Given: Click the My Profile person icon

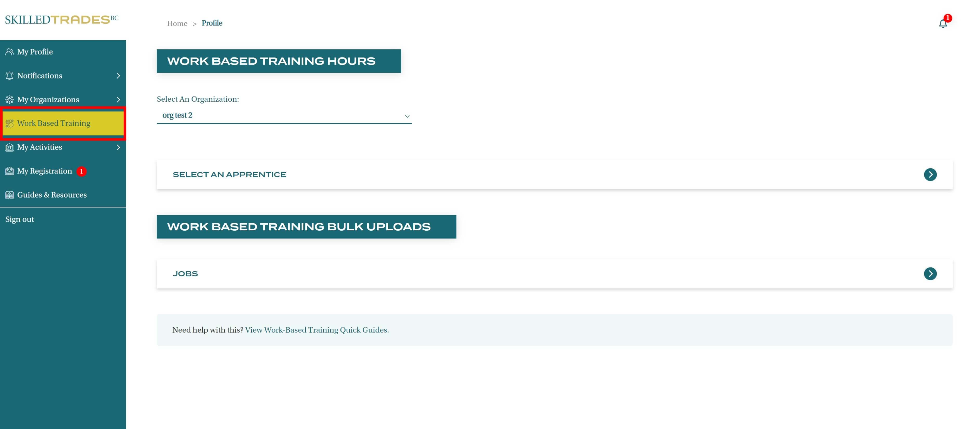Looking at the screenshot, I should 10,52.
